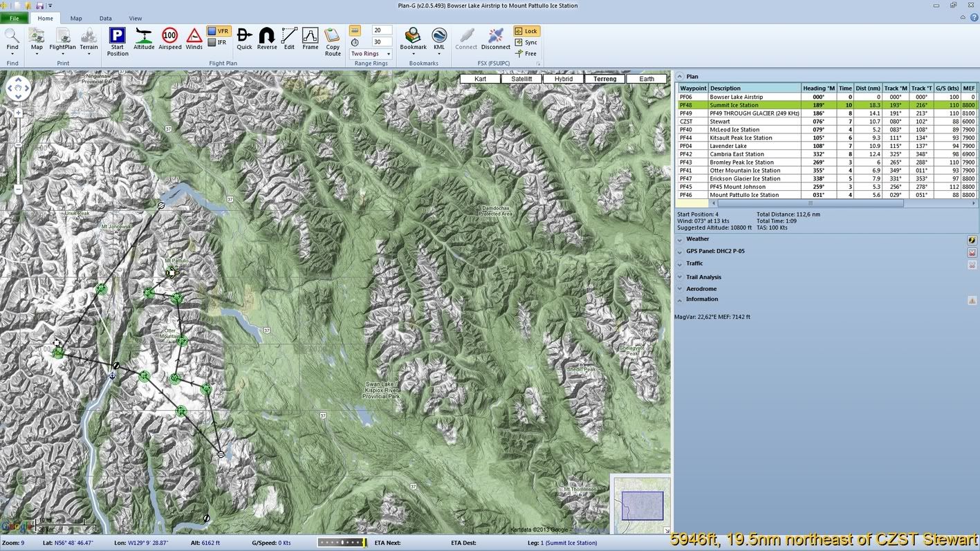
Task: Switch to the Data ribbon tab
Action: 105,19
